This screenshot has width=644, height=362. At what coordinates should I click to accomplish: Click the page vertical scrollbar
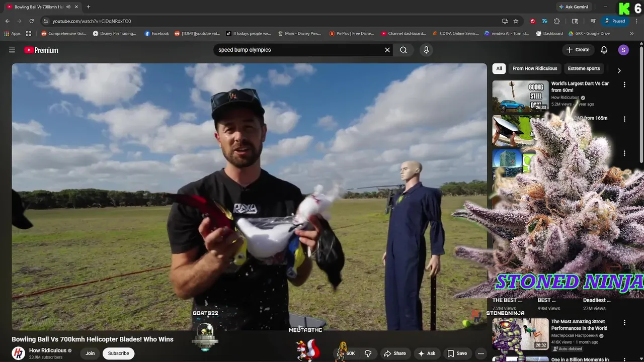641,106
